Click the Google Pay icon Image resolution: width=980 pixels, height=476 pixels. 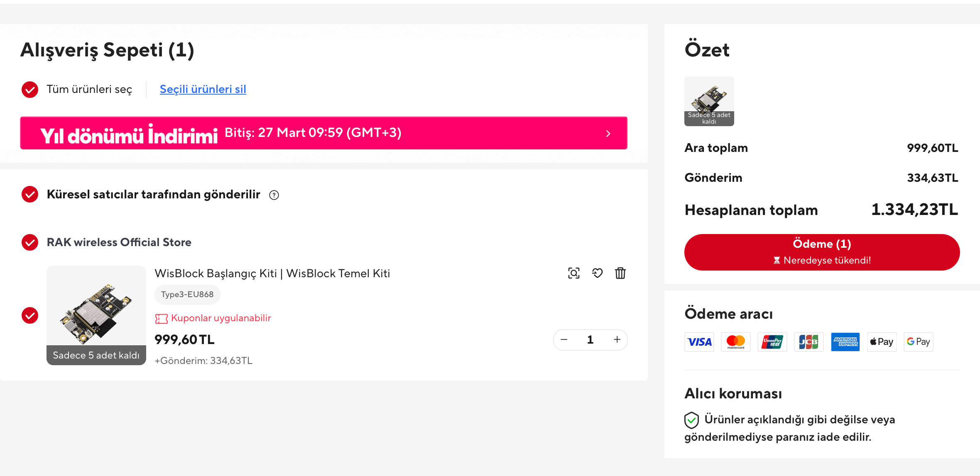pos(919,342)
